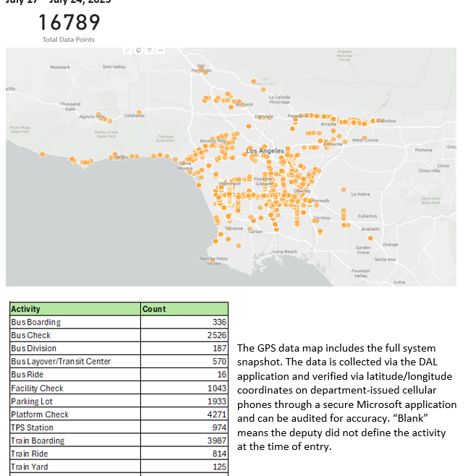
Task: Select the TPS Station activity cell
Action: [x=32, y=428]
